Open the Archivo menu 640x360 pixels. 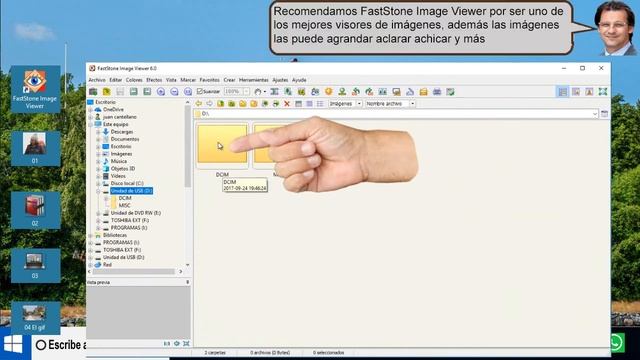tap(97, 80)
